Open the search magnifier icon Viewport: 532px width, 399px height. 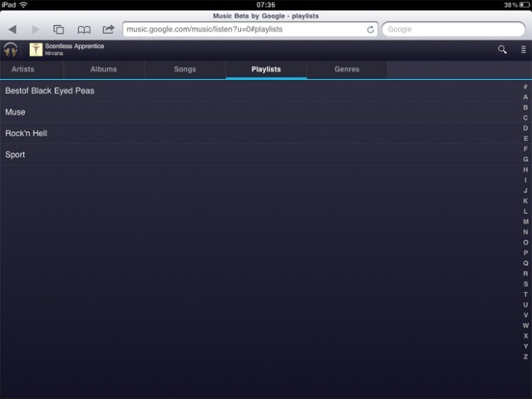[x=502, y=50]
